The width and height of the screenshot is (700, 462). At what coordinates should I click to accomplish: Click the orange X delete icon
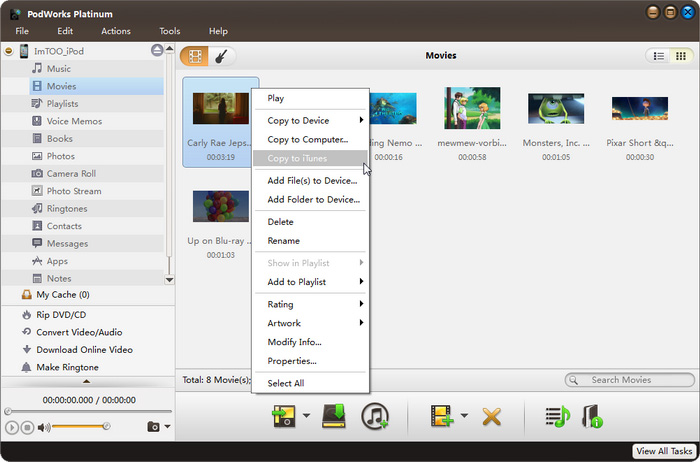[492, 417]
